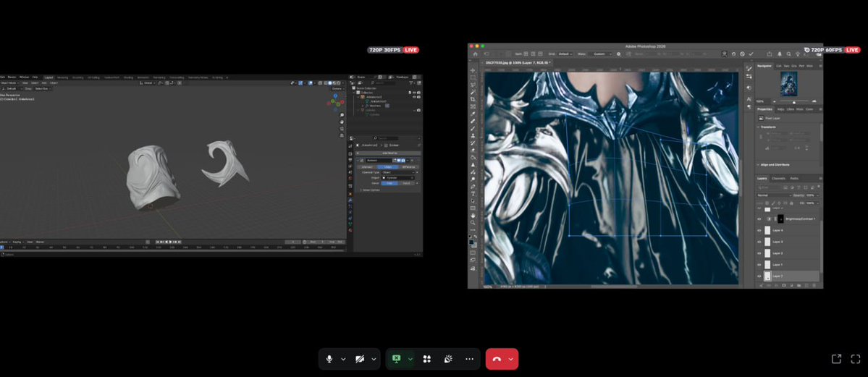Hide Layer 7 using its eye icon
The height and width of the screenshot is (377, 868).
click(759, 276)
